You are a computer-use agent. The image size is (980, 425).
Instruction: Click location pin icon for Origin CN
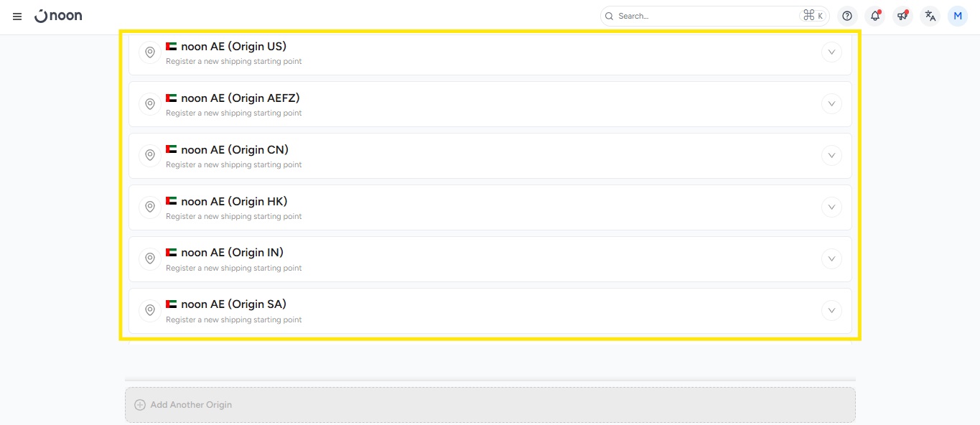[x=150, y=155]
